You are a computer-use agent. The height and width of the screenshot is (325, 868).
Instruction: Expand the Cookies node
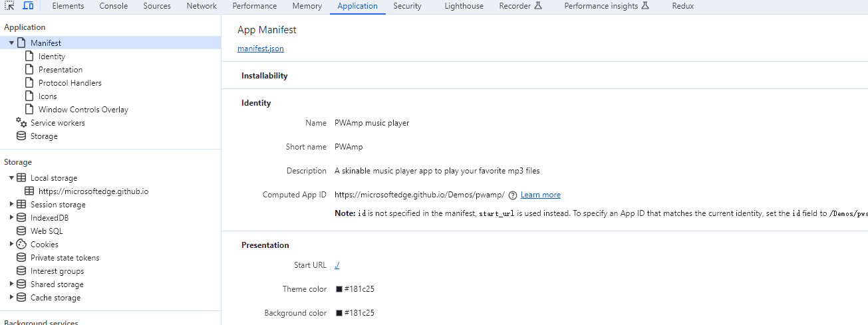tap(12, 244)
